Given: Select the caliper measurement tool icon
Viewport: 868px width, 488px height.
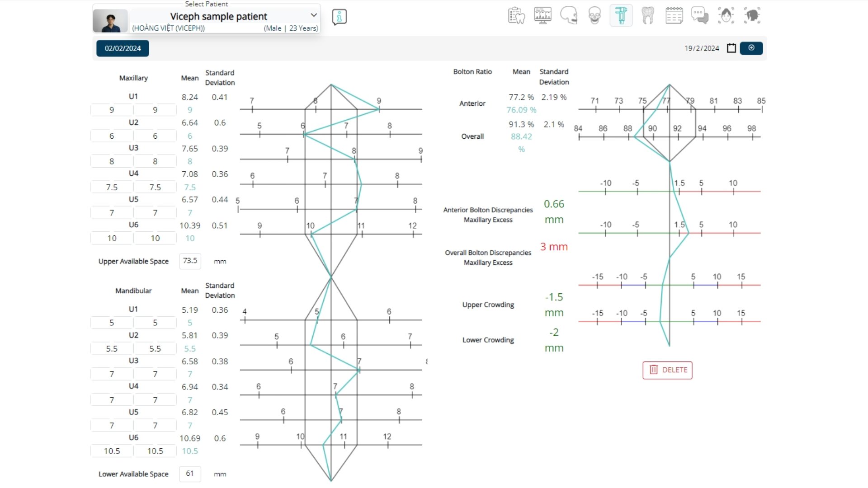Looking at the screenshot, I should [621, 15].
